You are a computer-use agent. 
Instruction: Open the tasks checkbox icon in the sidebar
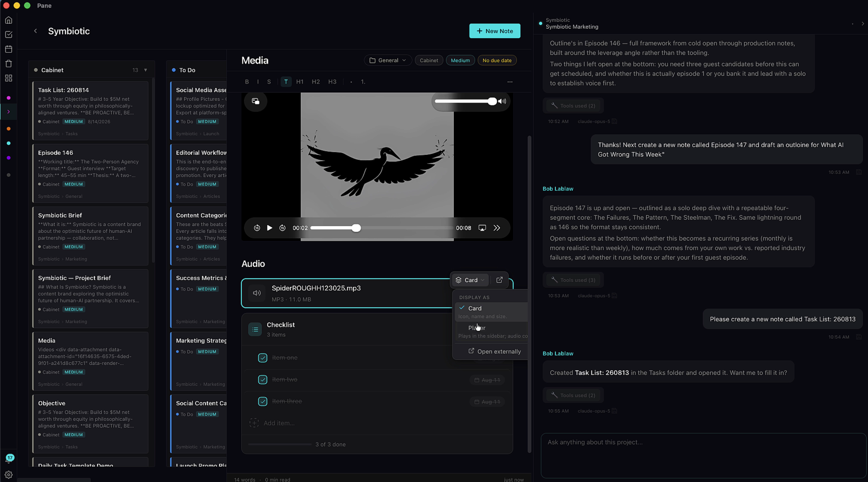click(x=9, y=34)
